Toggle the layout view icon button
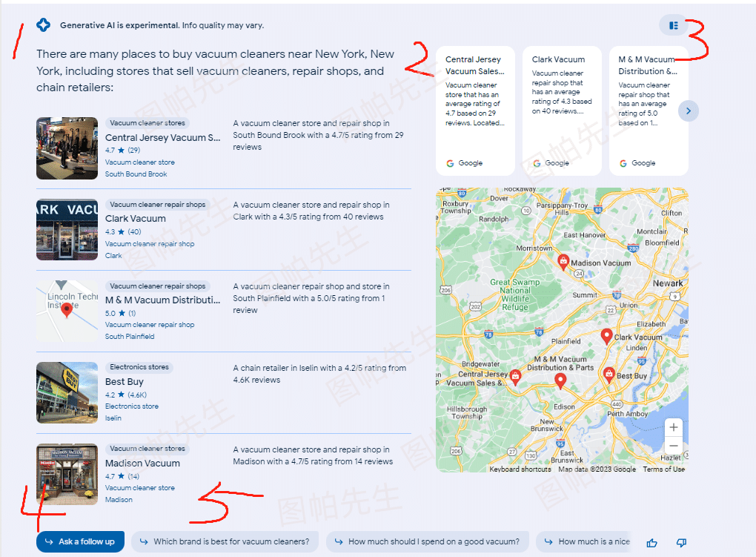756x557 pixels. (x=674, y=25)
